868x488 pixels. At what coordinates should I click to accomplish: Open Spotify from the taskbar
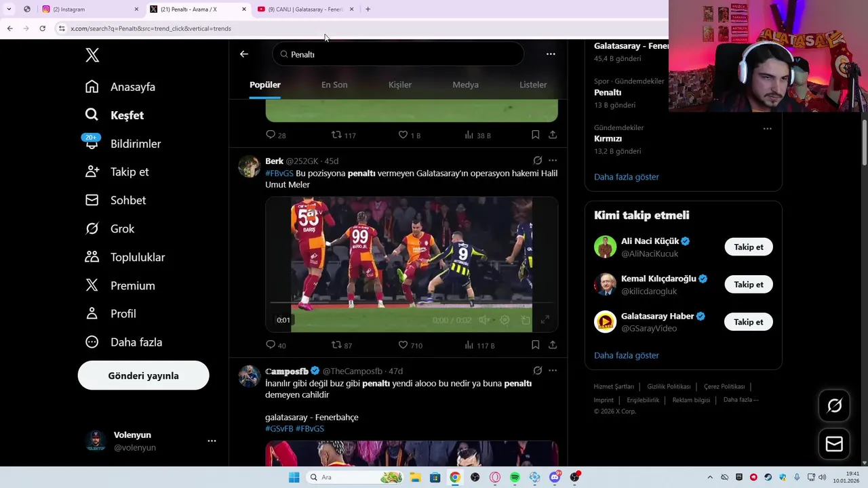pos(515,477)
